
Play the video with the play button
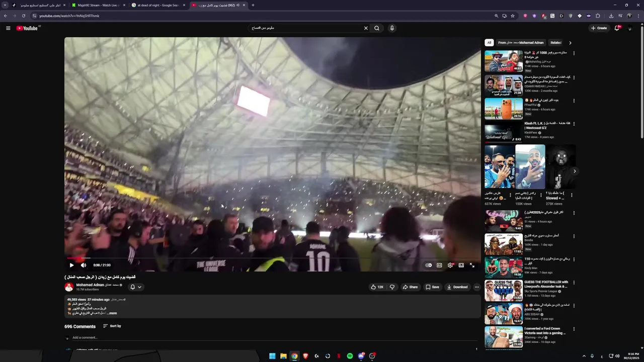click(71, 265)
